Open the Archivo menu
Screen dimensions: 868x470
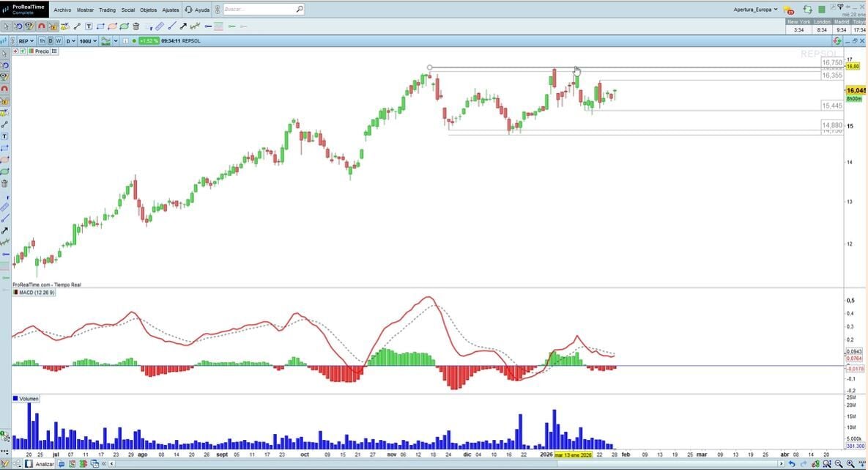click(62, 10)
